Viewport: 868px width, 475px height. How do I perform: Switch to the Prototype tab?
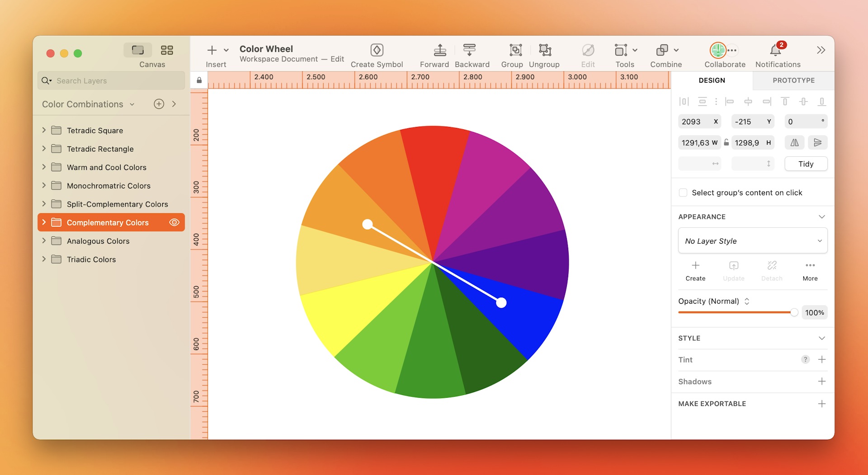793,80
